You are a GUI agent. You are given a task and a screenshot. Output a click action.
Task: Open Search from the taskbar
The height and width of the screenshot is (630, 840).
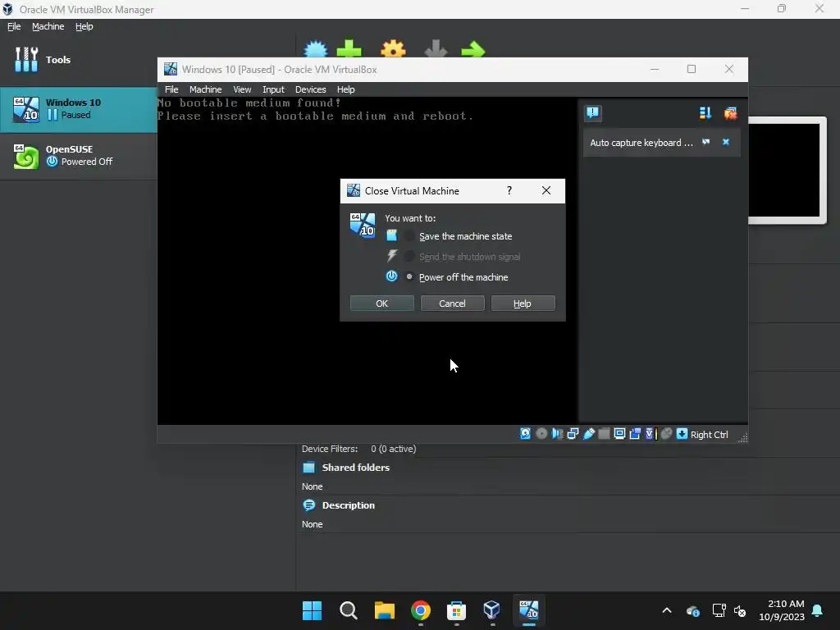tap(348, 610)
